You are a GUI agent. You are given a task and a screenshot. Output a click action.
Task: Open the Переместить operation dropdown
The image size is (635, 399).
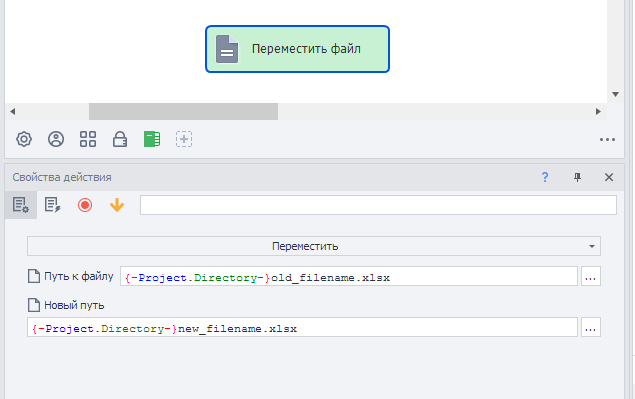pyautogui.click(x=314, y=246)
